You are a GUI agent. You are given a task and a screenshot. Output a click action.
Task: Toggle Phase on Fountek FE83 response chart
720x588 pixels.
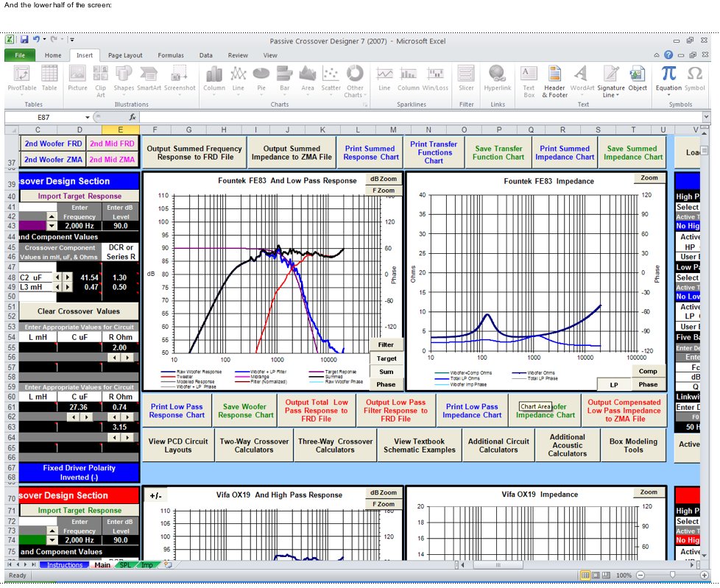(387, 385)
